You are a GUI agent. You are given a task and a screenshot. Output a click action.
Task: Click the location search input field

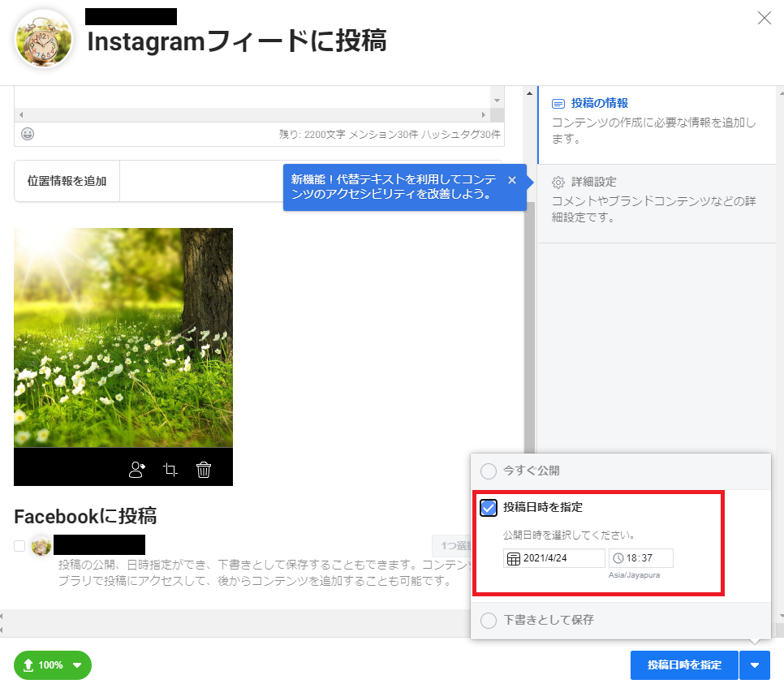[201, 181]
